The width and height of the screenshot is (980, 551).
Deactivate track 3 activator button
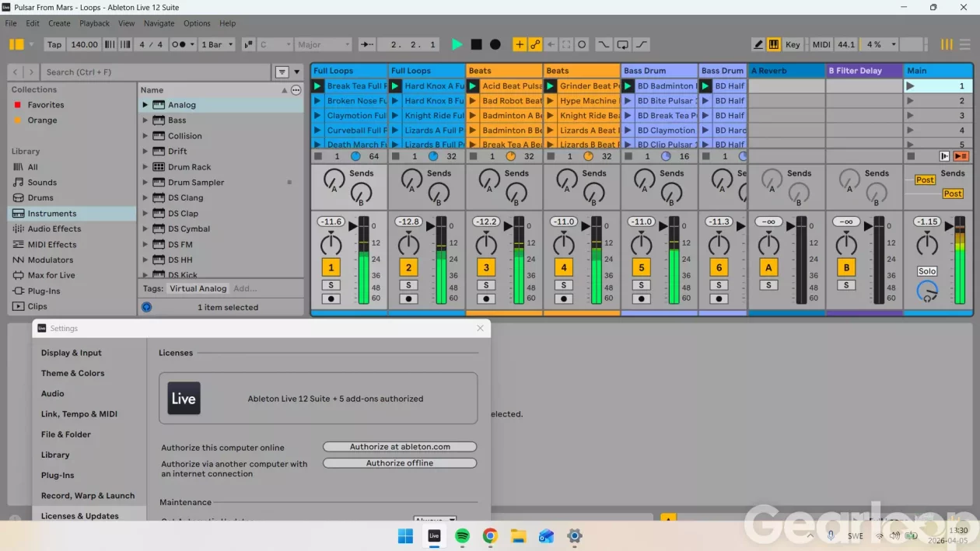[486, 268]
